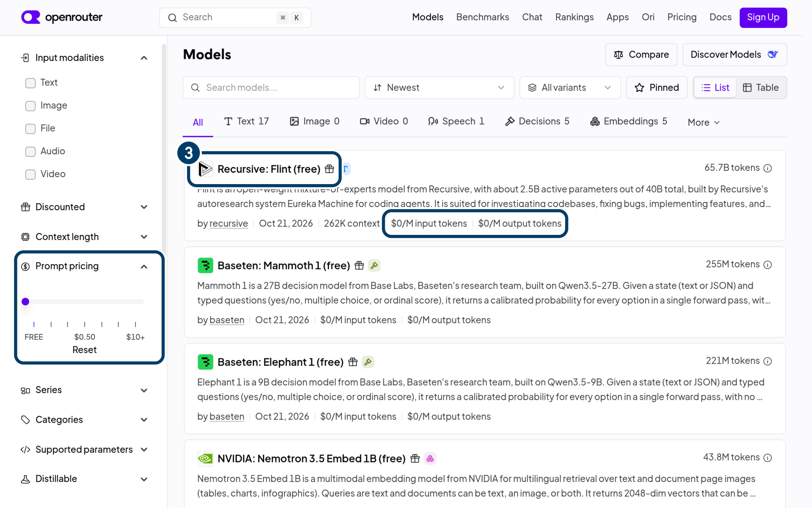This screenshot has height=508, width=812.
Task: Open Rankings in top navigation
Action: click(574, 17)
